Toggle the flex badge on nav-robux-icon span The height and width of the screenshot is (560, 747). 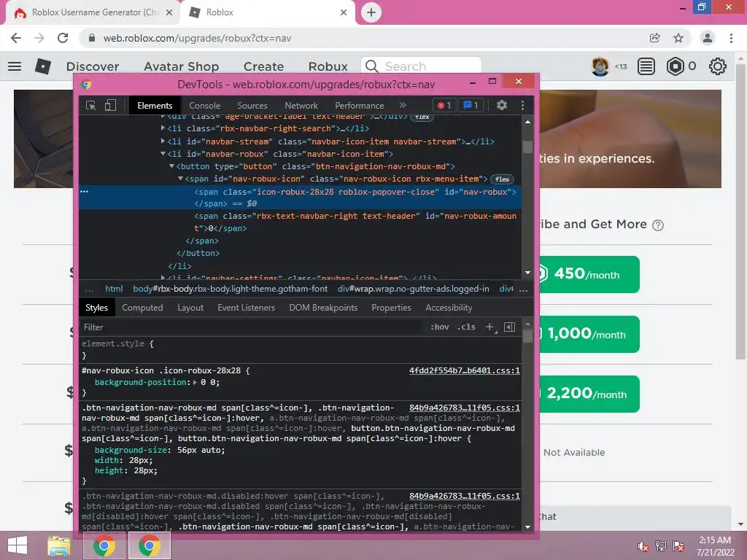tap(502, 179)
